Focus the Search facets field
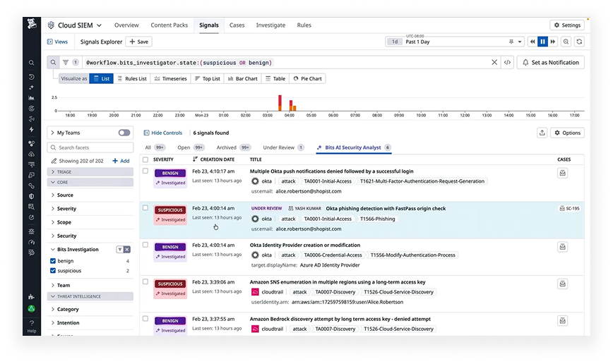The width and height of the screenshot is (613, 364). click(90, 147)
